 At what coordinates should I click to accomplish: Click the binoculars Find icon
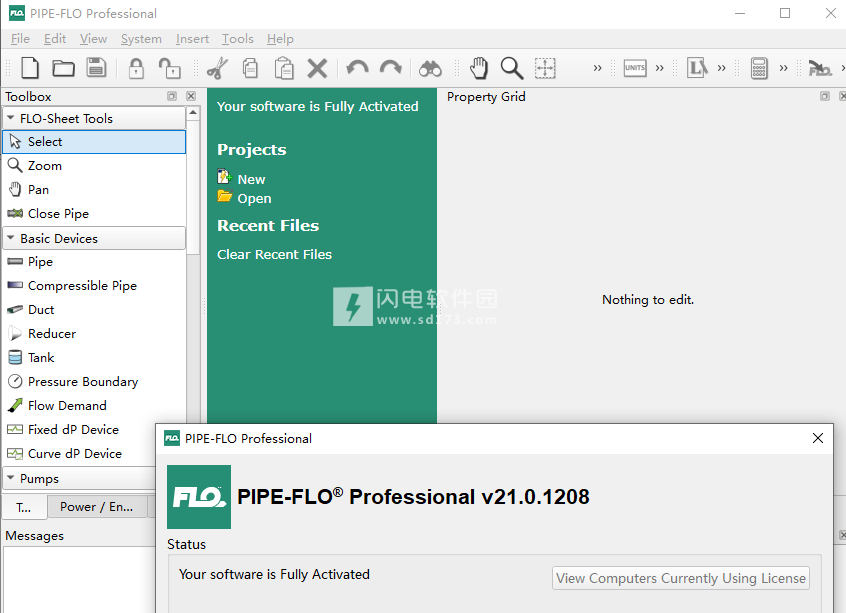[431, 69]
